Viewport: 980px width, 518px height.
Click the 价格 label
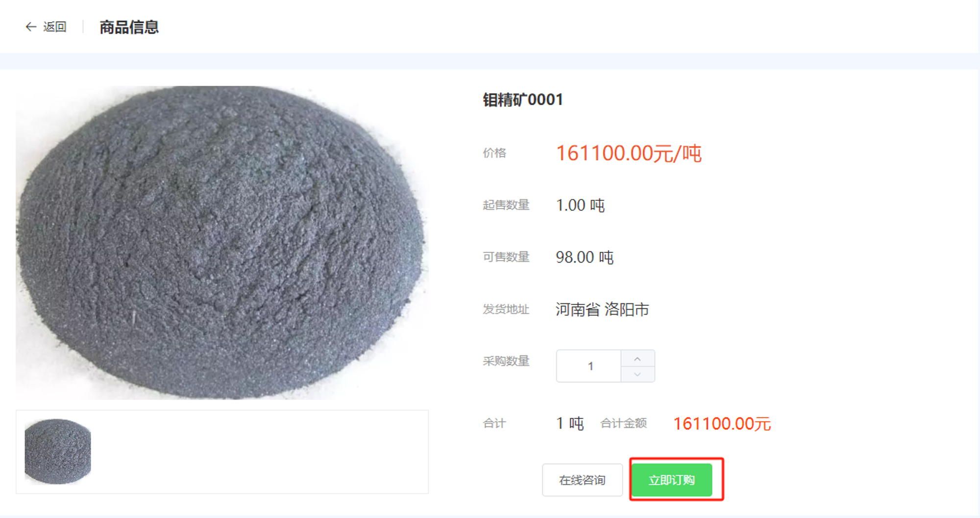click(x=494, y=153)
